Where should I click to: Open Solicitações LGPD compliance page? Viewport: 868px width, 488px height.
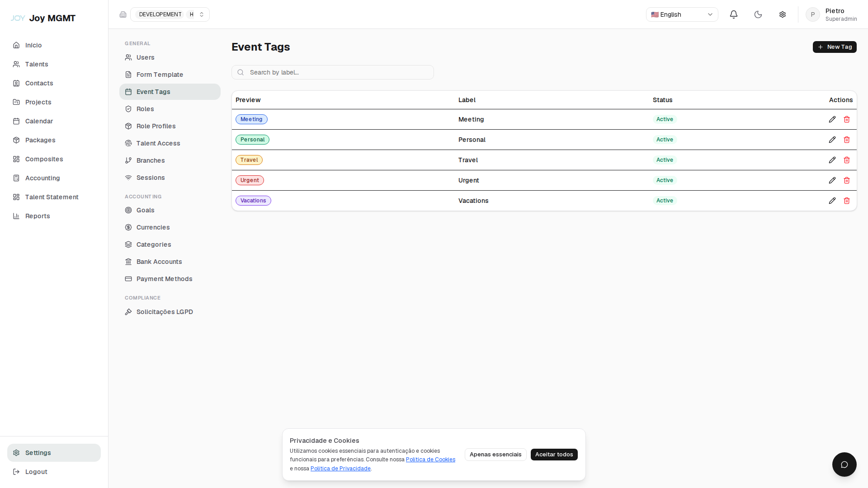tap(170, 312)
